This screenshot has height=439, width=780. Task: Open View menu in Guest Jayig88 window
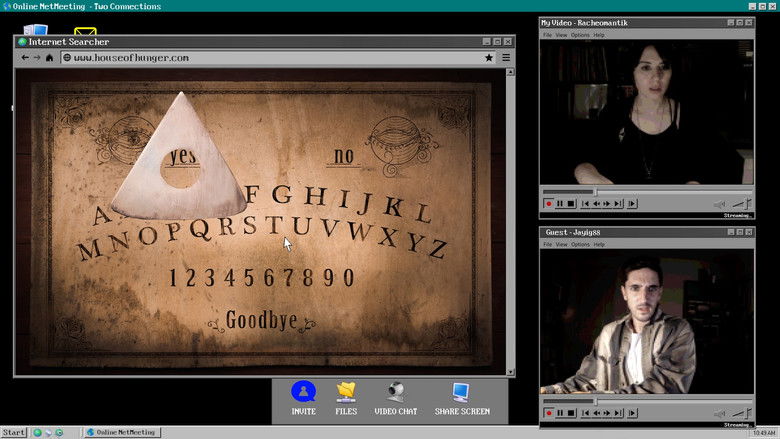[562, 244]
